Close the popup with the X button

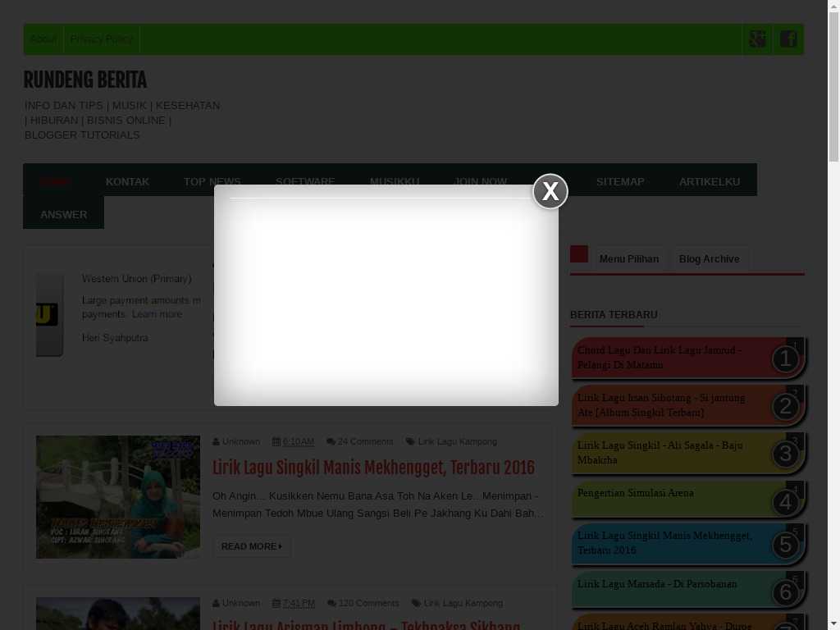550,192
